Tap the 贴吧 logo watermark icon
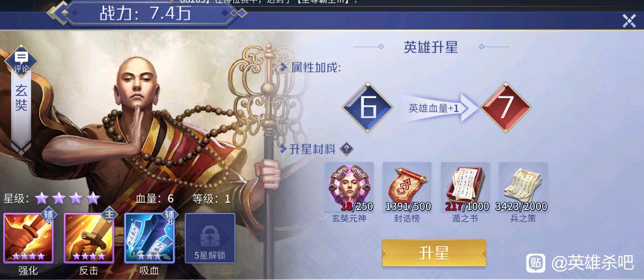This screenshot has width=644, height=280. (x=536, y=263)
